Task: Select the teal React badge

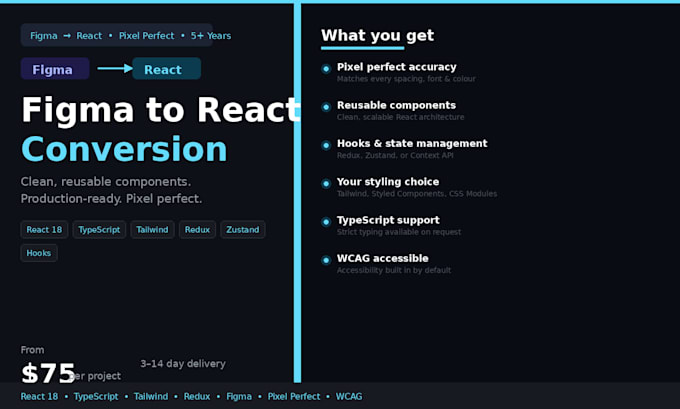Action: (x=167, y=69)
